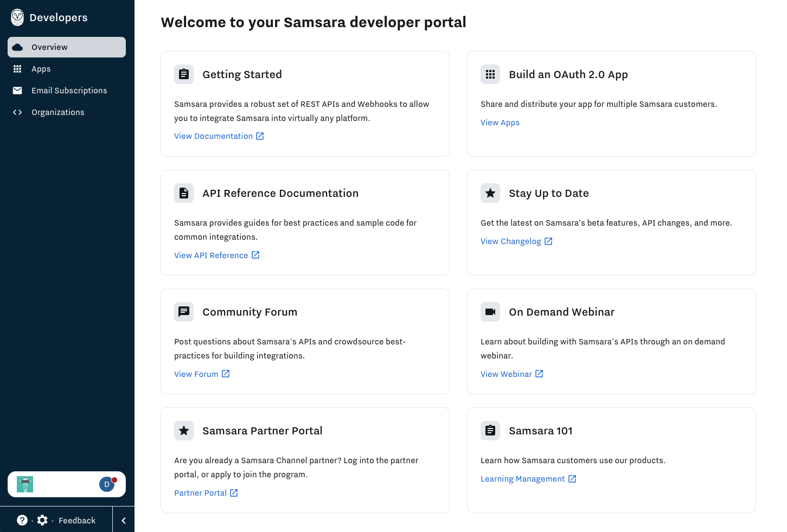
Task: Click the On Demand Webinar heading
Action: point(562,312)
